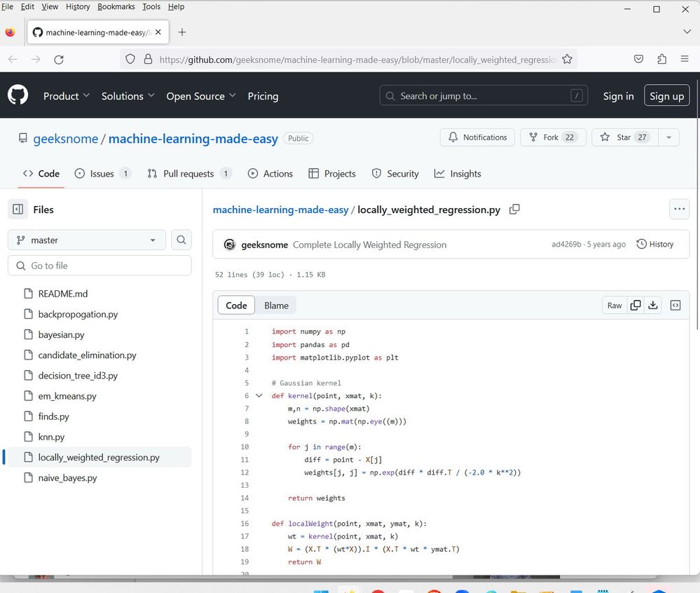Open the Extensions puzzle icon

click(662, 59)
